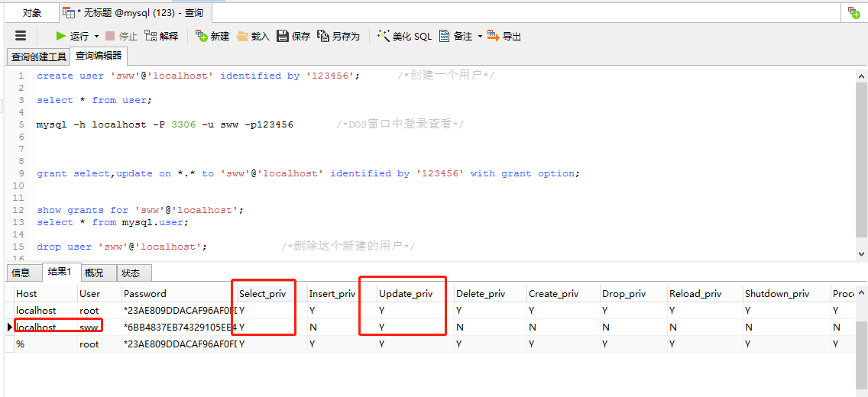Click the select * from user line
Viewport: 868px width, 397px height.
(94, 100)
